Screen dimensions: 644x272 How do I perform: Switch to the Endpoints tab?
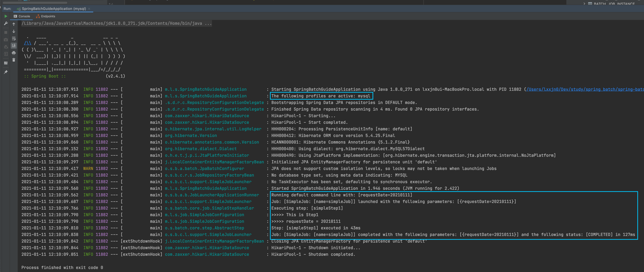[46, 16]
